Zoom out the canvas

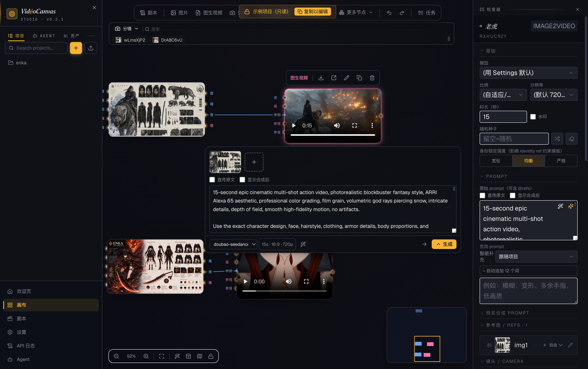tap(116, 356)
